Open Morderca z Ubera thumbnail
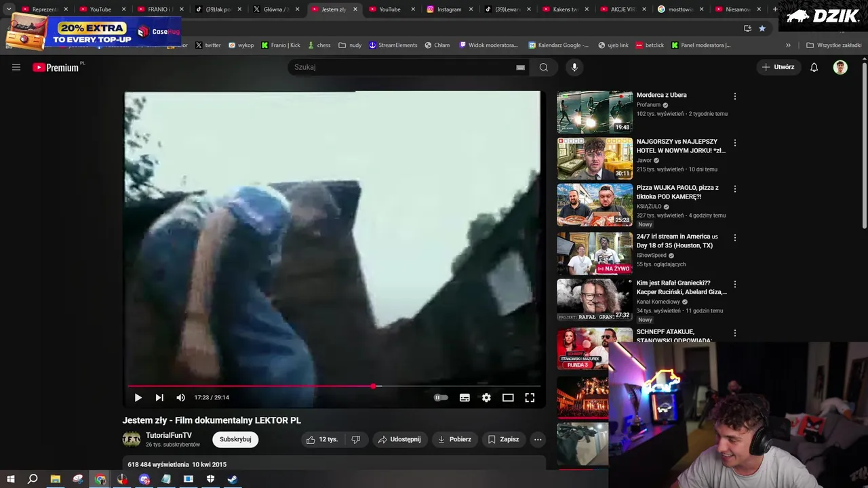 [595, 112]
